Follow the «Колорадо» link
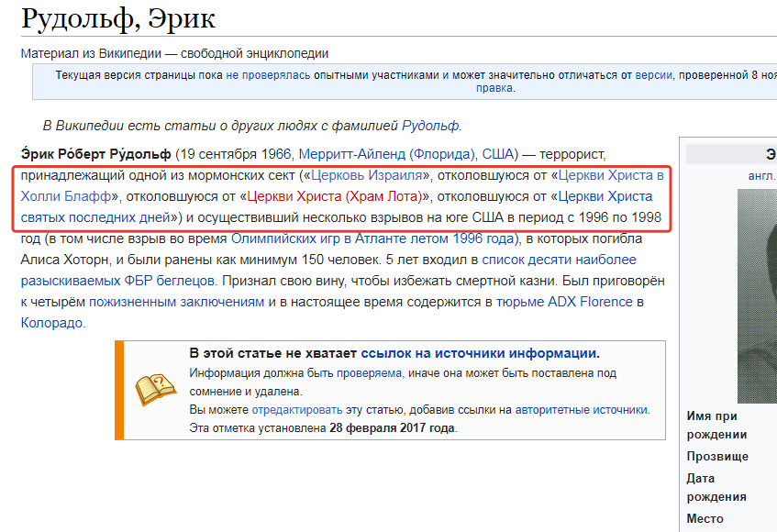This screenshot has width=777, height=532. [51, 323]
